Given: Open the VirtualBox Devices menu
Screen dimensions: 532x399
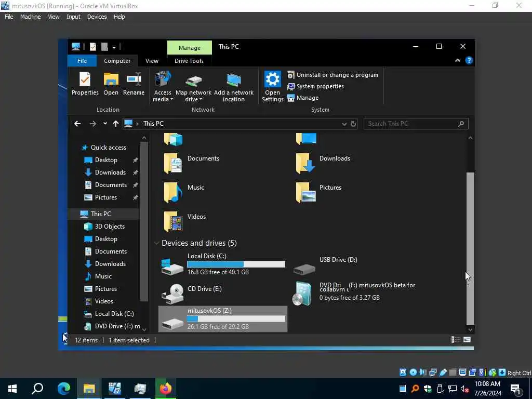Looking at the screenshot, I should point(97,17).
